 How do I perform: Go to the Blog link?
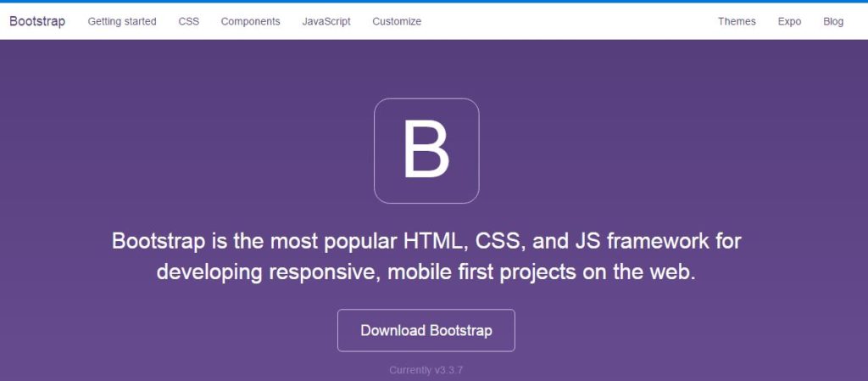[x=833, y=21]
